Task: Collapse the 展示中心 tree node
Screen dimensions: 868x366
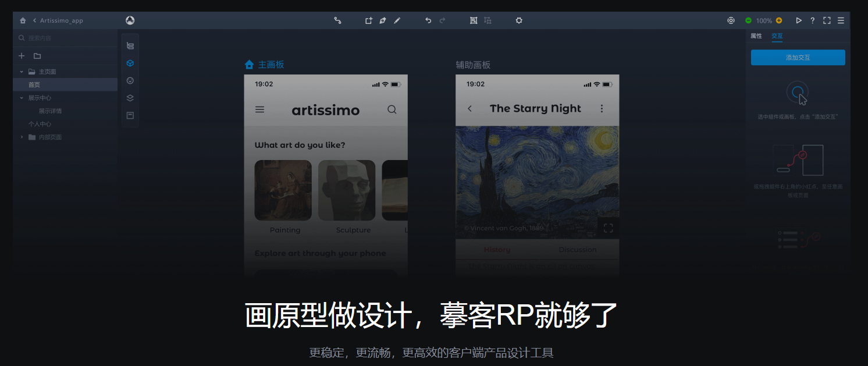Action: pos(22,98)
